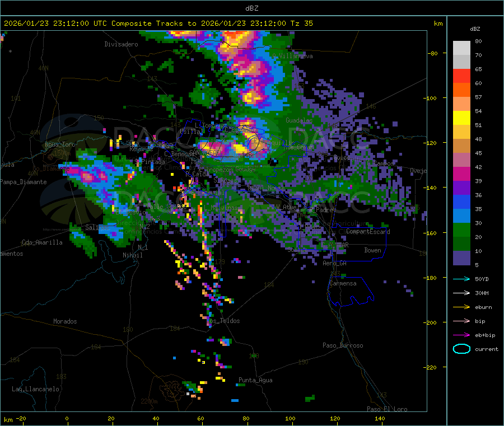Click the Lag.Llancanelo map label
This screenshot has width=504, height=426.
coord(35,390)
